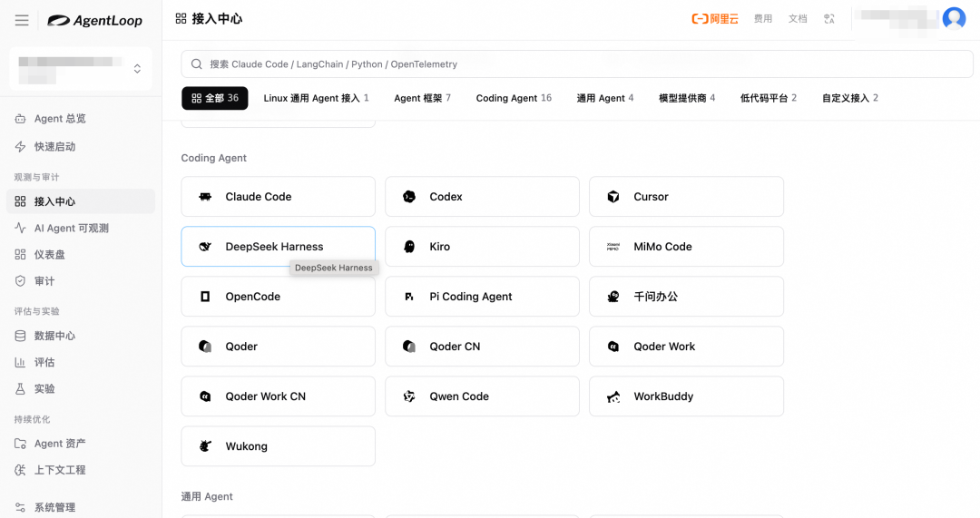Open the Cursor integration card
This screenshot has height=518, width=980.
pyautogui.click(x=686, y=197)
